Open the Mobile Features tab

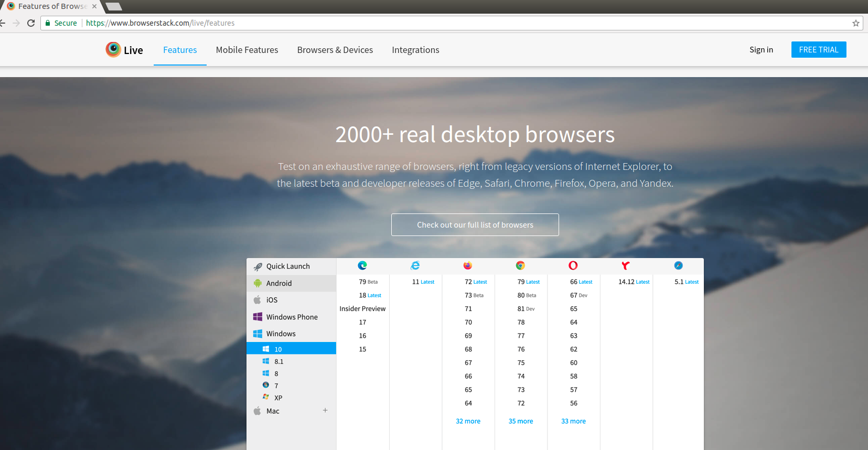pos(247,50)
